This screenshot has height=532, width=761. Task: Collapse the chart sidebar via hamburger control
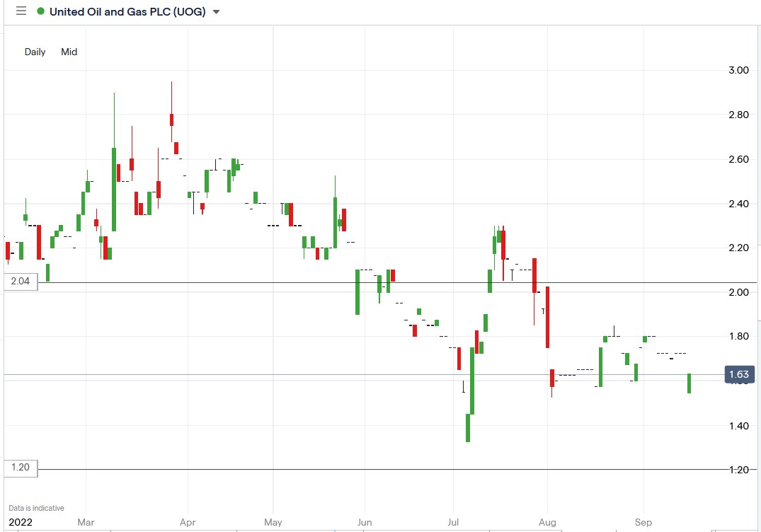(x=21, y=11)
